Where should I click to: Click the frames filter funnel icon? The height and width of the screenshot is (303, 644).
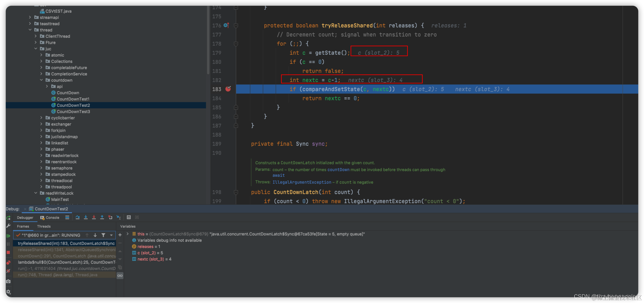click(103, 235)
